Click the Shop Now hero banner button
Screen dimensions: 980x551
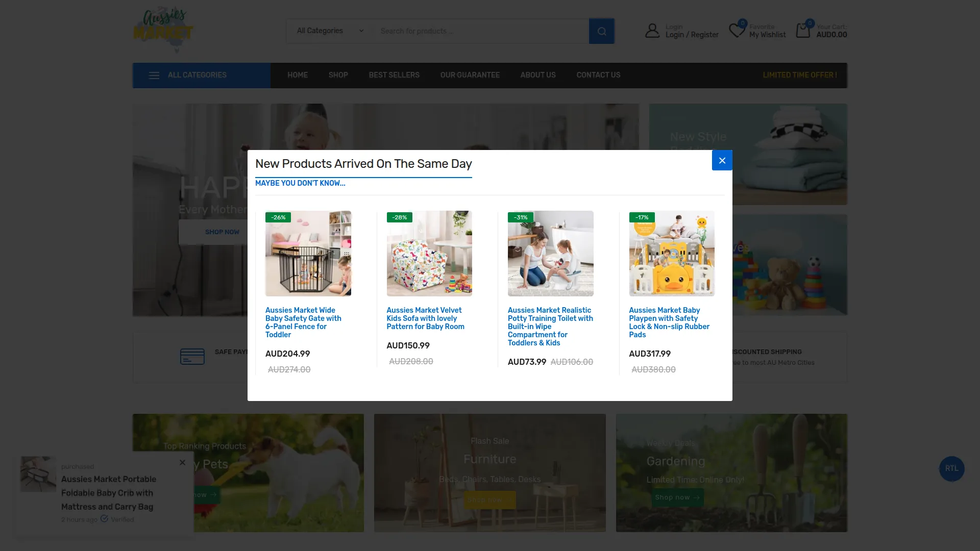pyautogui.click(x=222, y=232)
